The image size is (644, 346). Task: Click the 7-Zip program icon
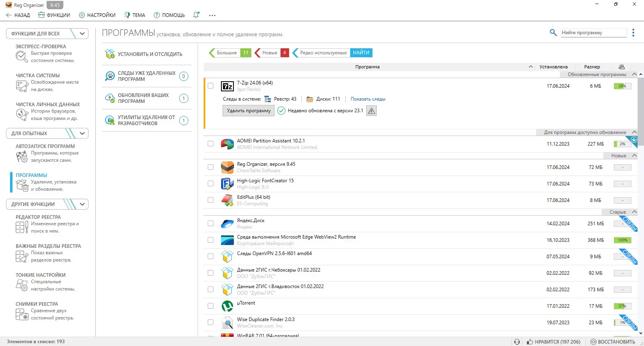pos(227,86)
